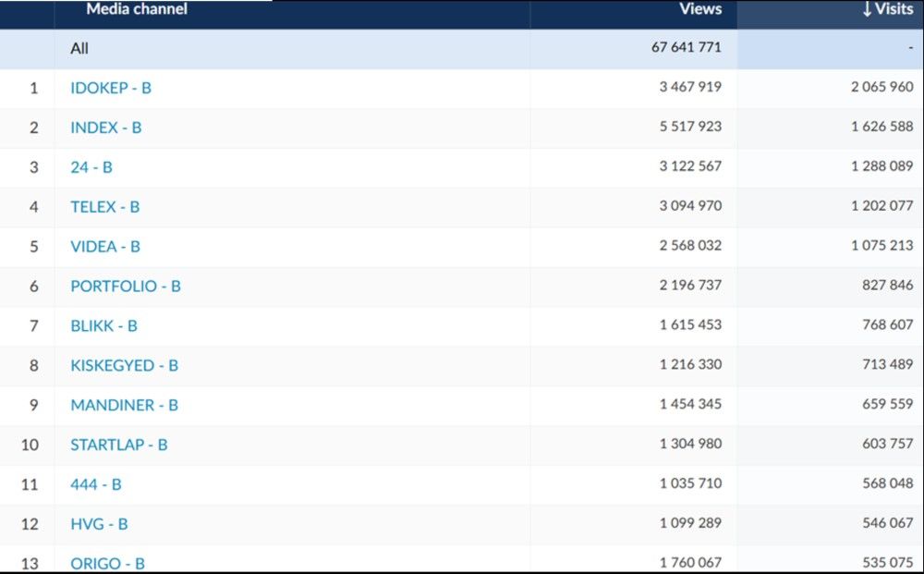Open the BLIKK - B media channel link

point(103,326)
